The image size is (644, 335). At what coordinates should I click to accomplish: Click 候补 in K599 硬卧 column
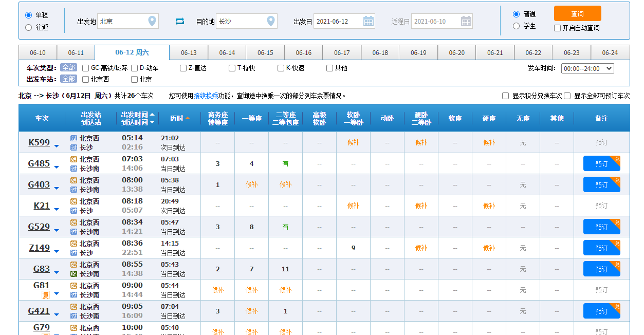coord(421,142)
